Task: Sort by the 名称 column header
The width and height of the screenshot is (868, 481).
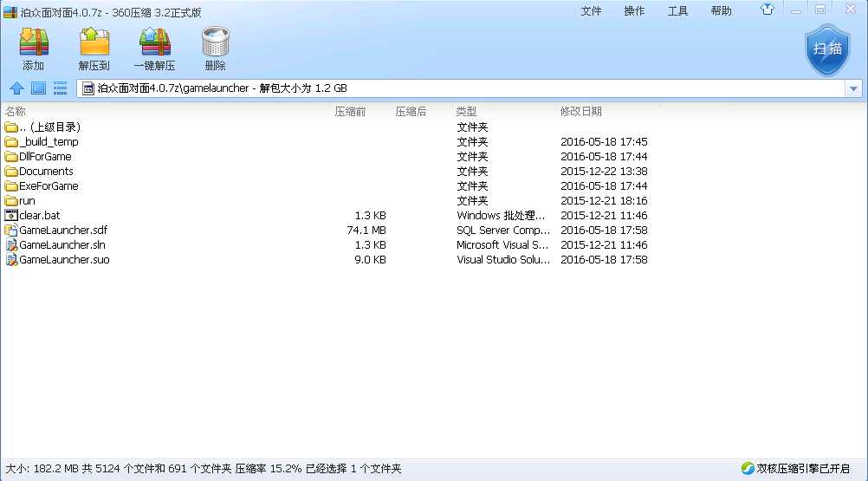Action: 16,112
